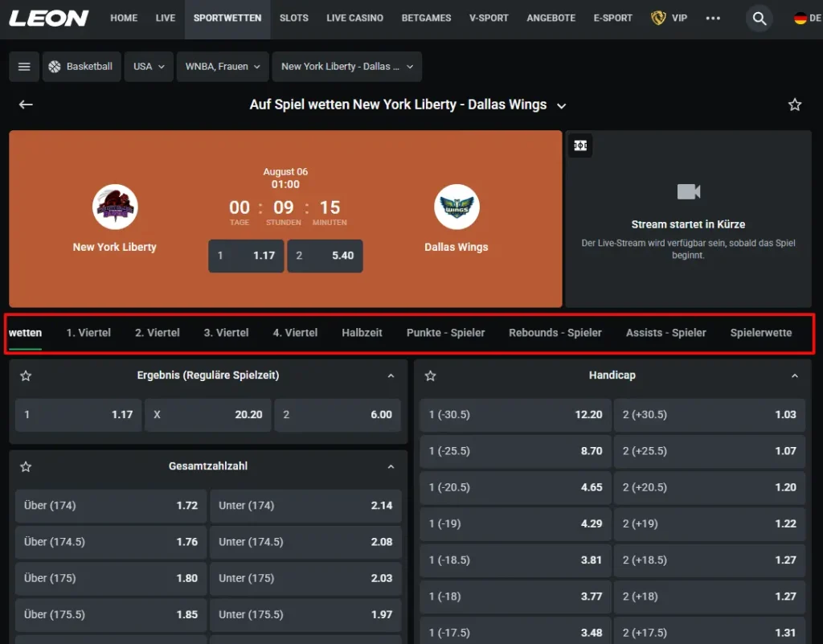Open the Assists - Spieler tab

coord(666,333)
